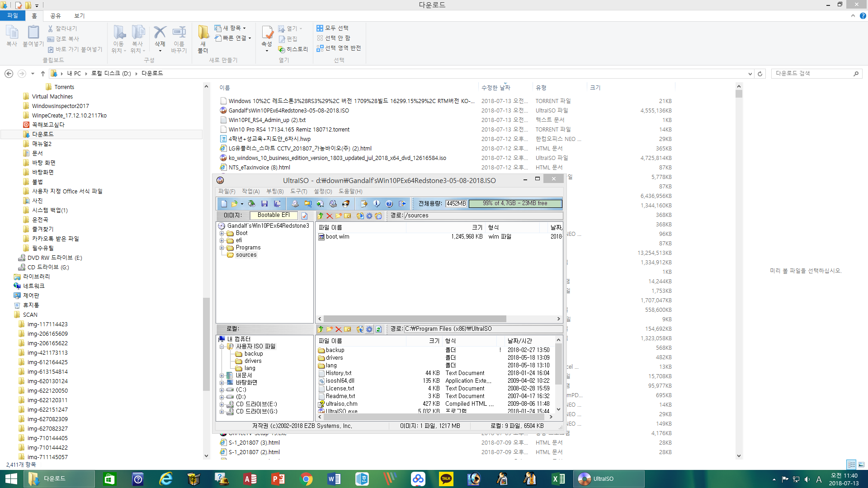Select Virtual Machines folder in Explorer navigation pane
Screen dimensions: 868x488
pos(52,97)
